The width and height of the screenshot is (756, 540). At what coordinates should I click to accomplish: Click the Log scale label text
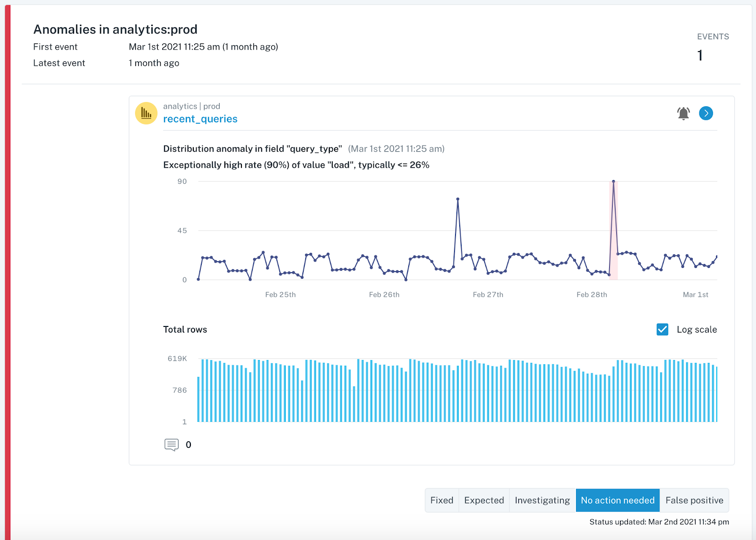tap(696, 329)
